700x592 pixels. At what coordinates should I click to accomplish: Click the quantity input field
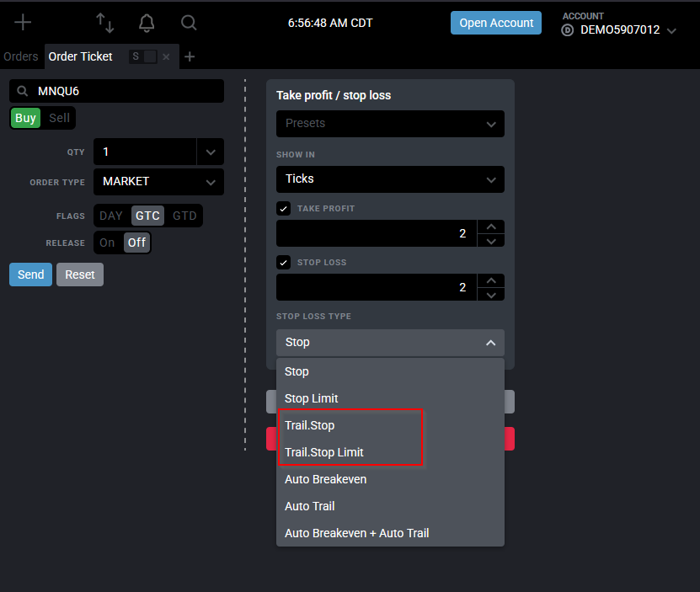(145, 152)
